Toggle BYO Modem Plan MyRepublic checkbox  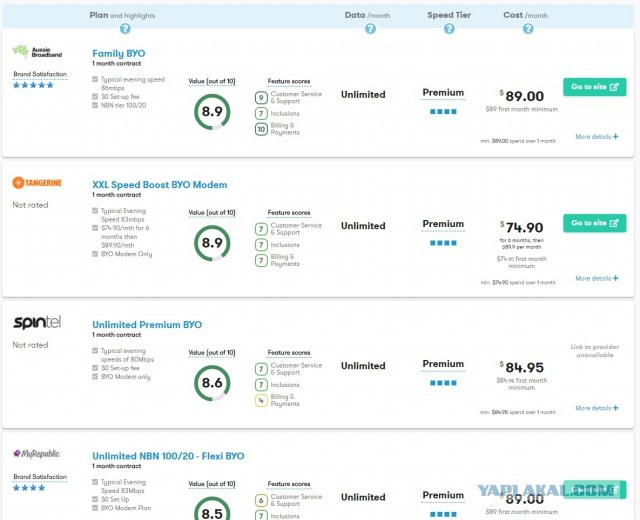pyautogui.click(x=95, y=508)
